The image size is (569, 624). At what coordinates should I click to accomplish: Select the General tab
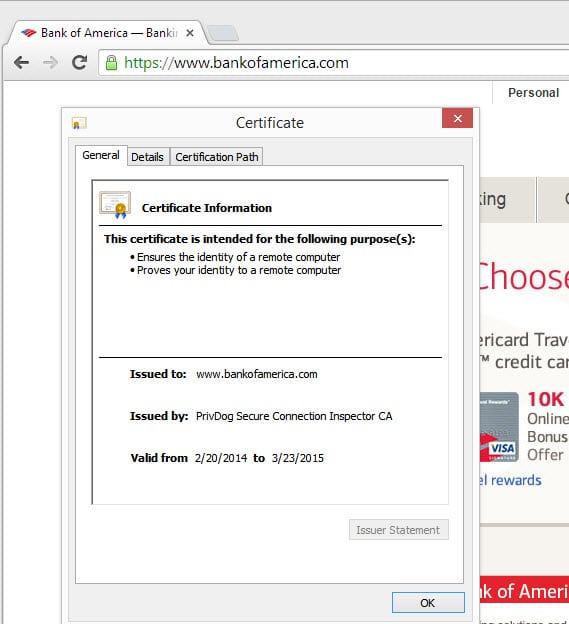(x=101, y=155)
